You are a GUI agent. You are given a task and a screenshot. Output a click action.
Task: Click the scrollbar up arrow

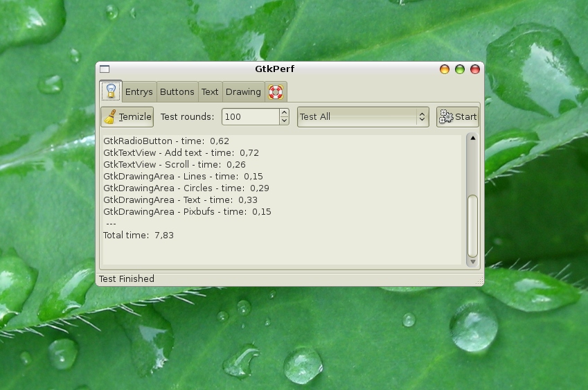[473, 138]
